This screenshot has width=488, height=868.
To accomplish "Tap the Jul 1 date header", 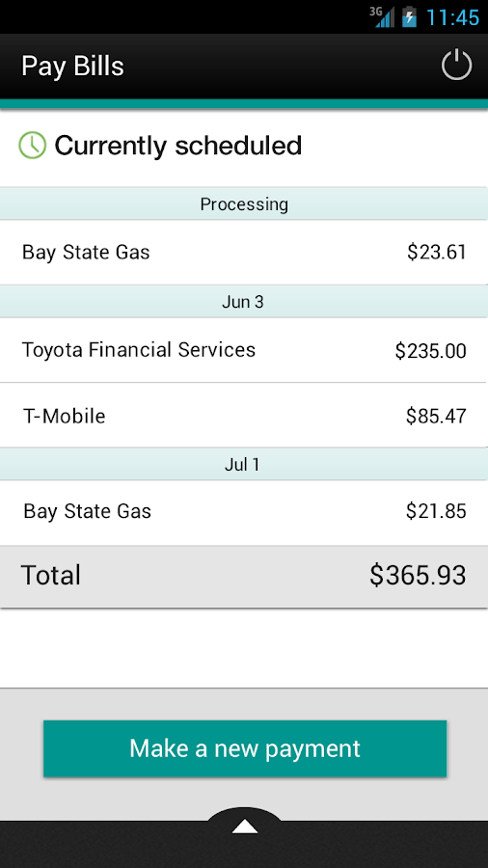I will (x=244, y=465).
